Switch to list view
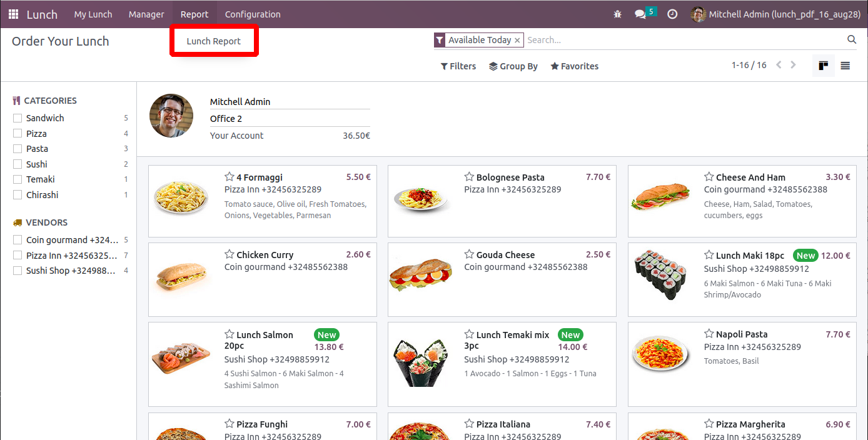The width and height of the screenshot is (868, 440). coord(845,66)
